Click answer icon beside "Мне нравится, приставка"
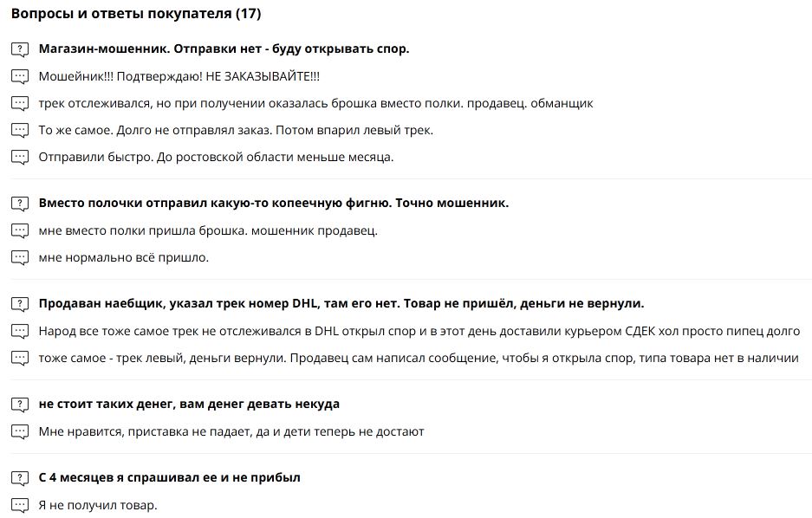Screen dimensions: 812x518 (x=20, y=431)
